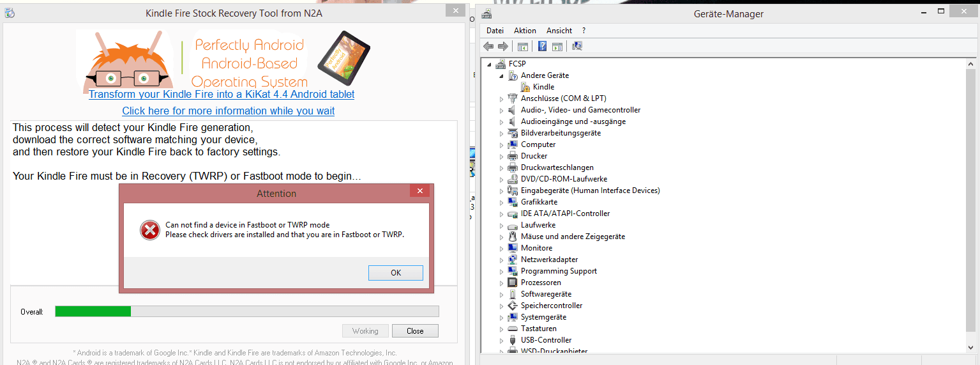980x365 pixels.
Task: Expand Eingabegeräte (Human Interface Devices) node
Action: pos(502,190)
